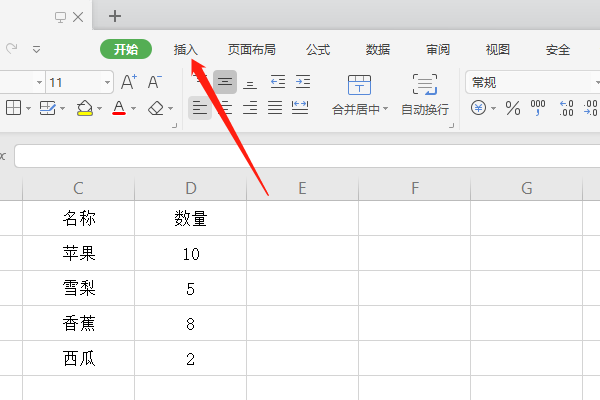Increase font size with A+ icon
This screenshot has height=400, width=600.
[129, 82]
